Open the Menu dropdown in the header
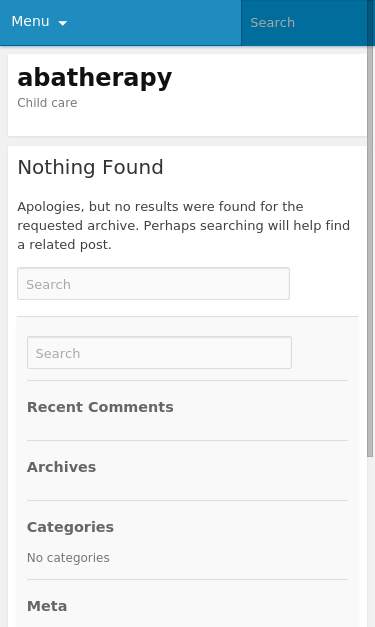This screenshot has height=627, width=375. pyautogui.click(x=39, y=22)
